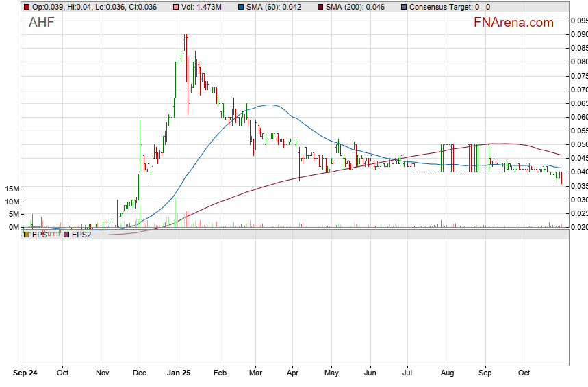Viewport: 588px width, 387px height.
Task: Open the FNArena.com watermark link
Action: (x=513, y=23)
